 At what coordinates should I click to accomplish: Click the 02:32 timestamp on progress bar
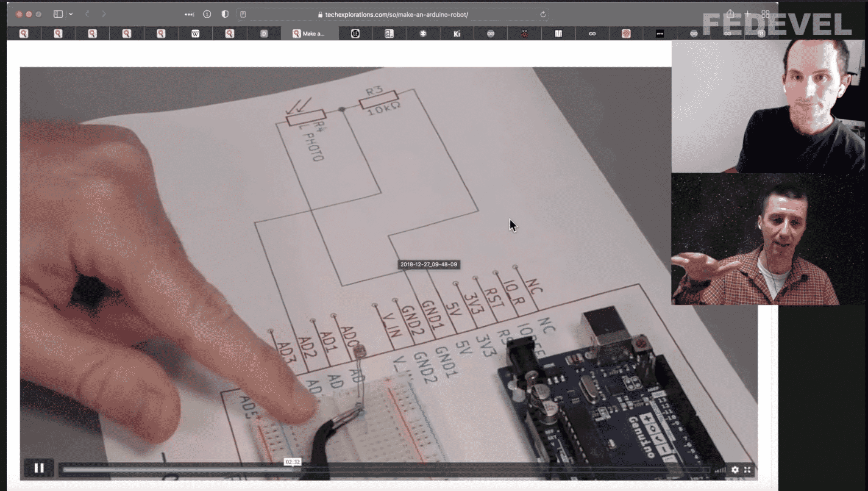coord(292,462)
